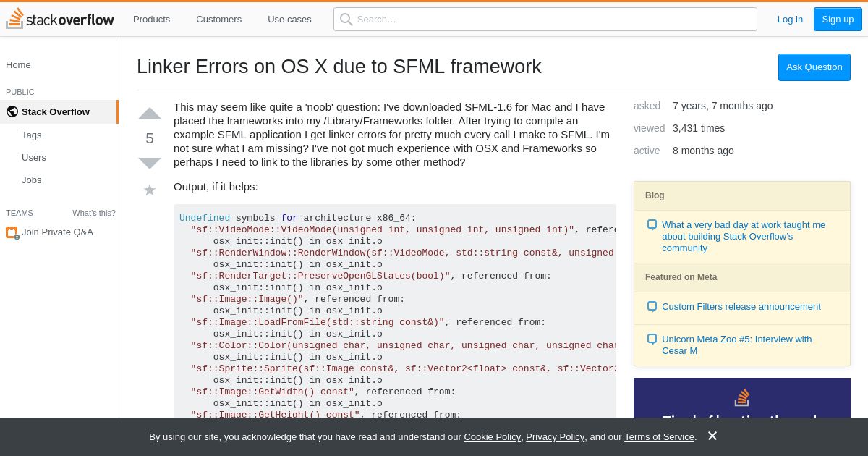Screen dimensions: 868x456
Task: Open Unicorn Meta Zoo #5 interview link
Action: point(736,345)
